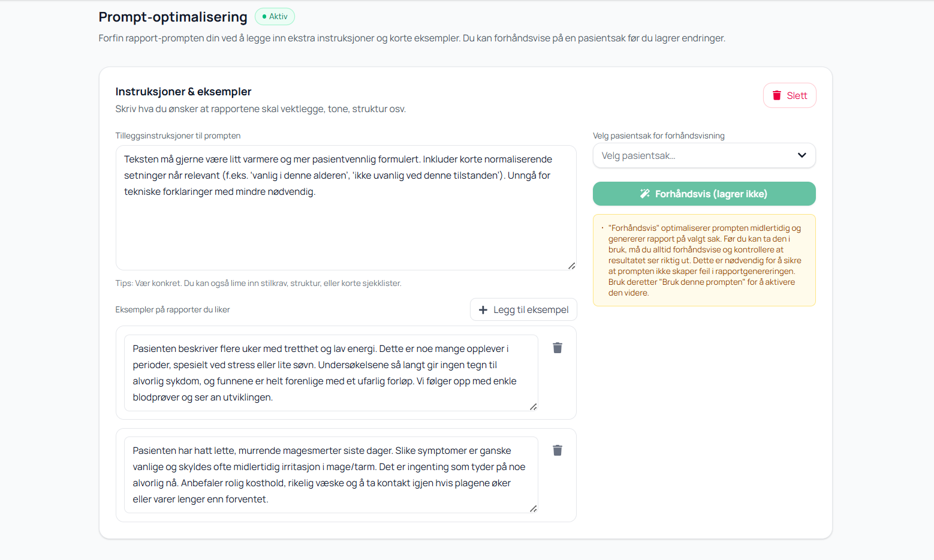
Task: Click the Instruksjoner & eksempler heading
Action: (183, 92)
